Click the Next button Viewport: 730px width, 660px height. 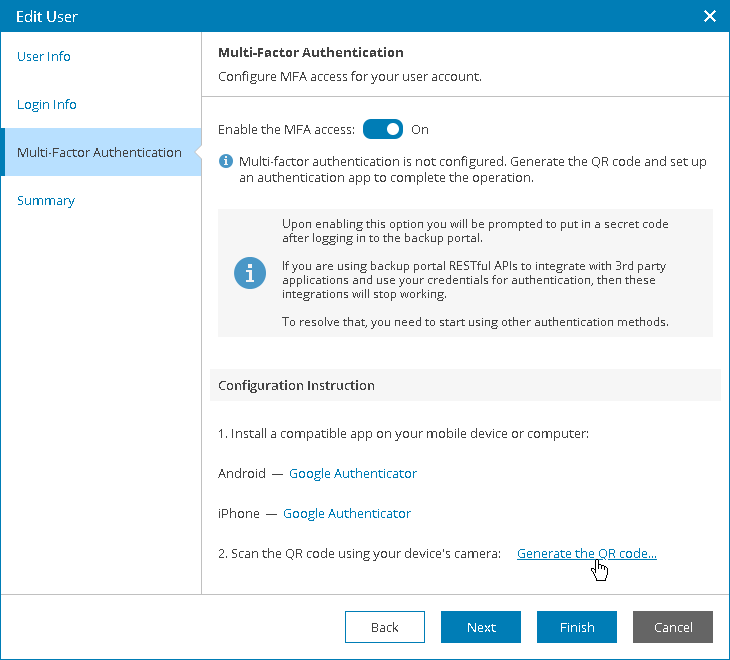pos(481,627)
